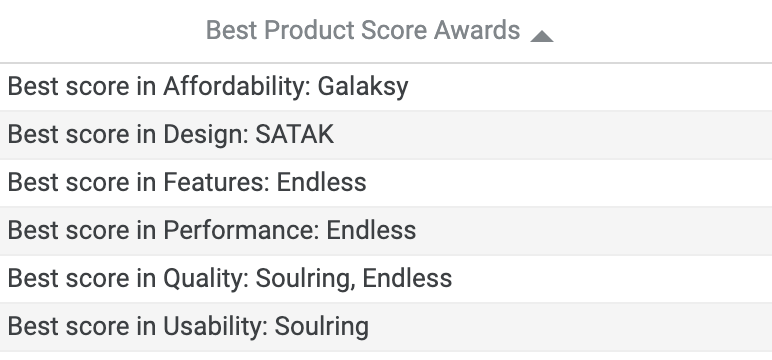772x360 pixels.
Task: Click Endless in the Performance row
Action: tap(371, 230)
